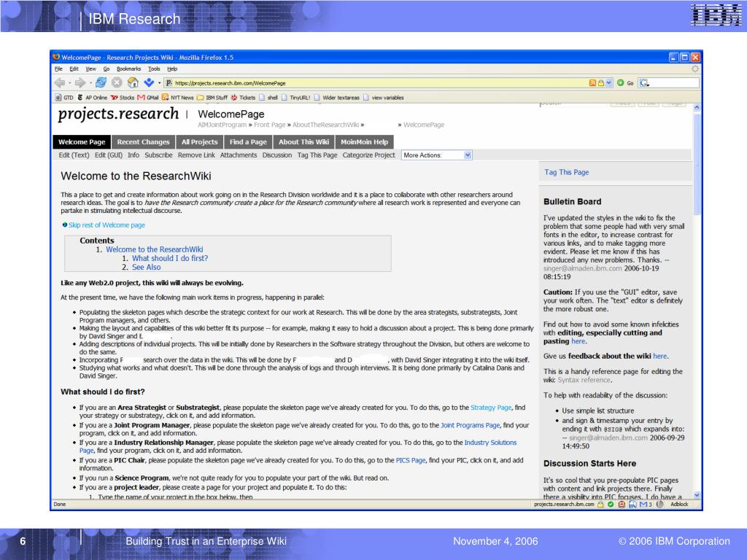
Task: Switch to the About This Wiki tab
Action: coord(304,142)
